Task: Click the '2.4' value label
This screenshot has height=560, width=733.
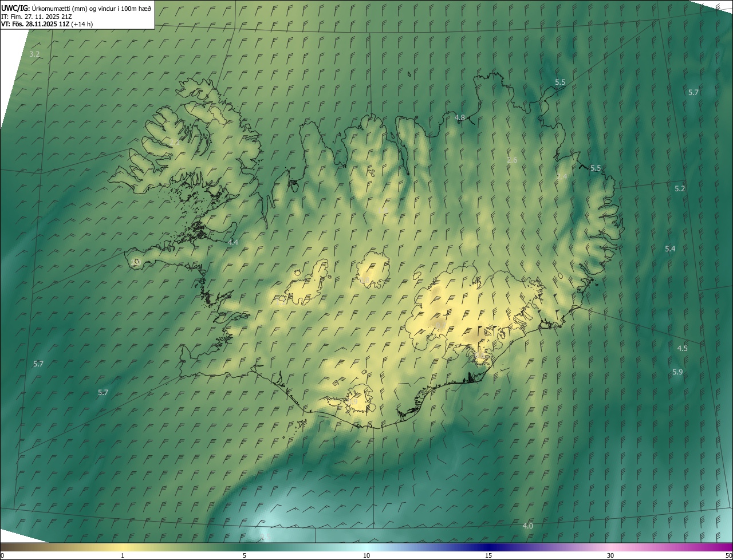Action: [562, 177]
